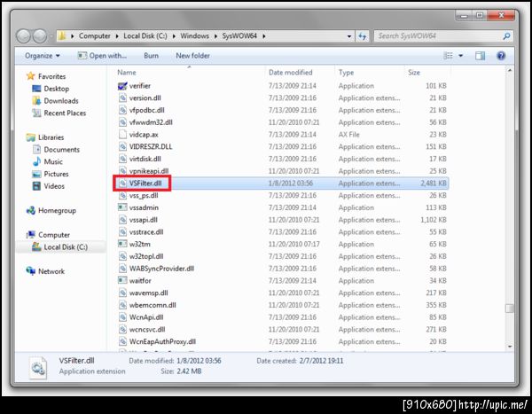
Task: Select Pictures library in sidebar
Action: click(57, 174)
